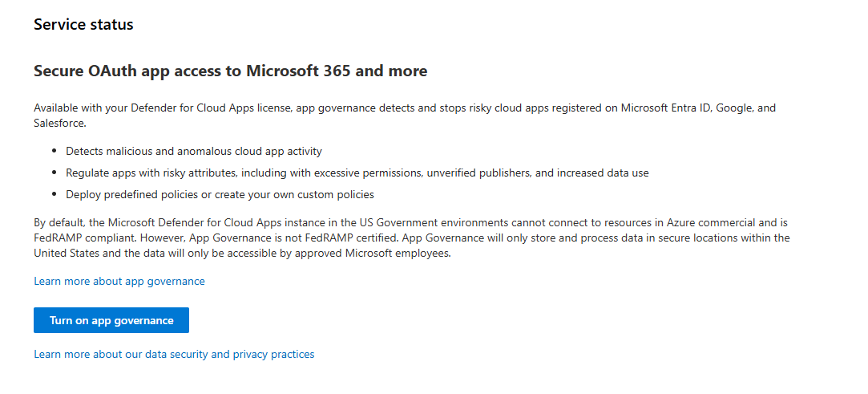Click the bullet dot before Deploy predefined policies

(55, 194)
